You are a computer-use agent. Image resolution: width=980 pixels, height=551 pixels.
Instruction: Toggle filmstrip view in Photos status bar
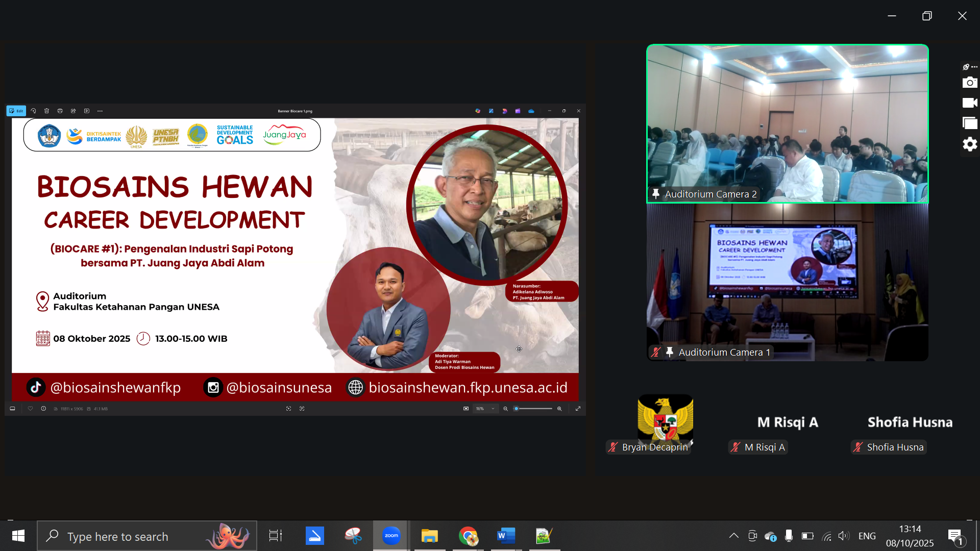click(x=13, y=409)
